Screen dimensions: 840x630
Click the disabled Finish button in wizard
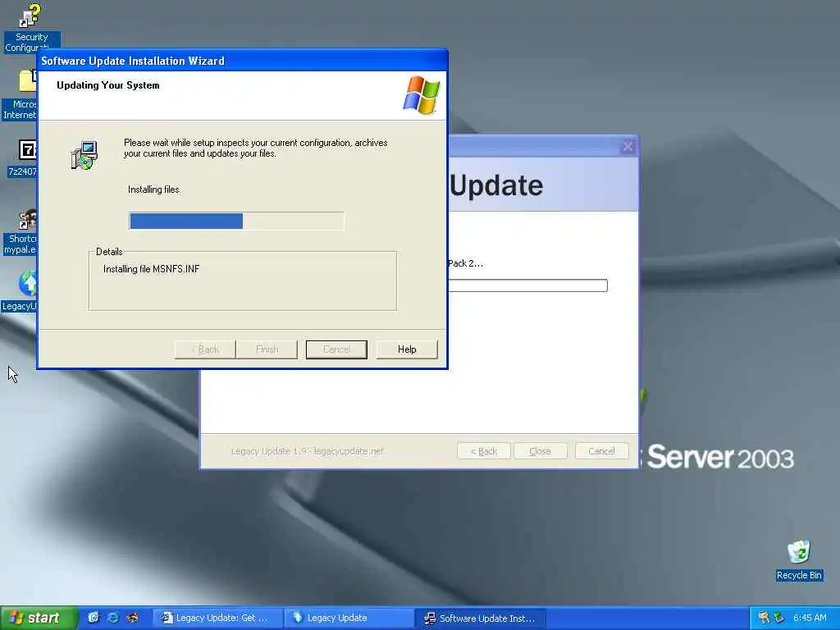(267, 349)
